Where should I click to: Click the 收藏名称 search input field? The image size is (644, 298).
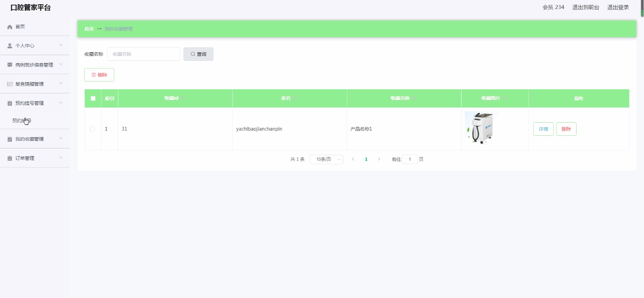[143, 54]
